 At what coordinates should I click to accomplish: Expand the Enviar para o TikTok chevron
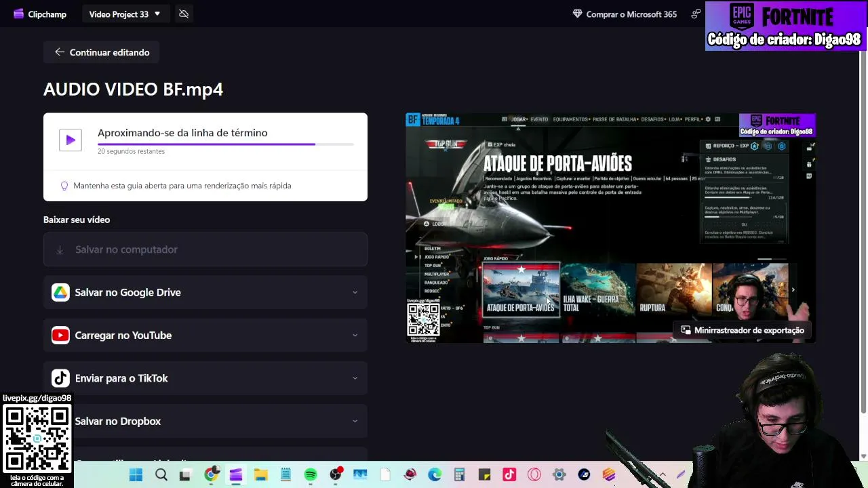click(355, 378)
